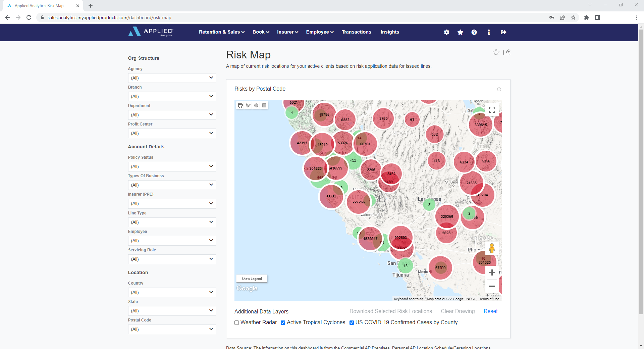Open the Insurer menu

287,32
